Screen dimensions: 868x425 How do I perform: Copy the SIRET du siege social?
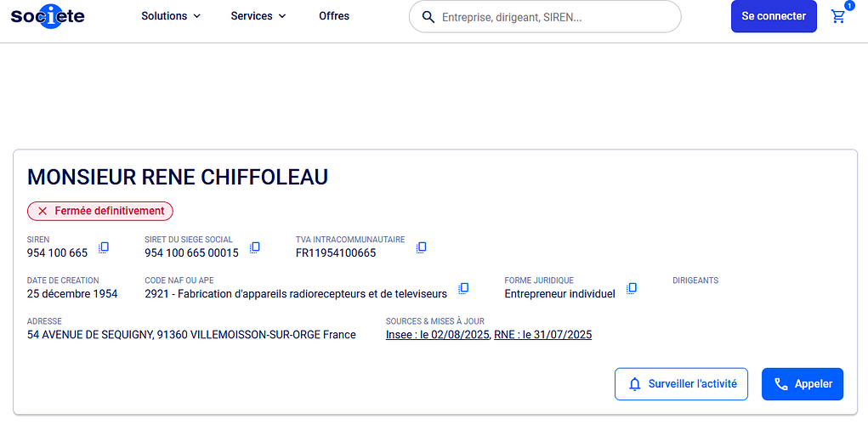coord(255,247)
